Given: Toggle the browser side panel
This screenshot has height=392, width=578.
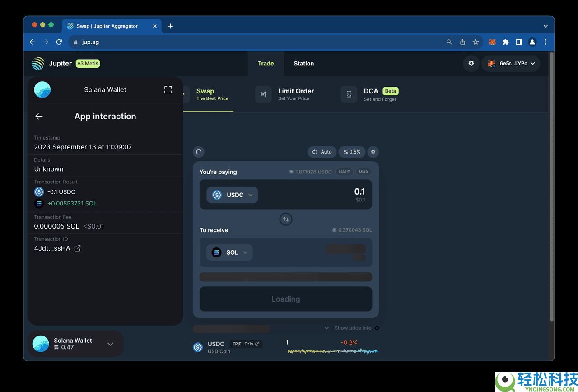Looking at the screenshot, I should (x=519, y=42).
